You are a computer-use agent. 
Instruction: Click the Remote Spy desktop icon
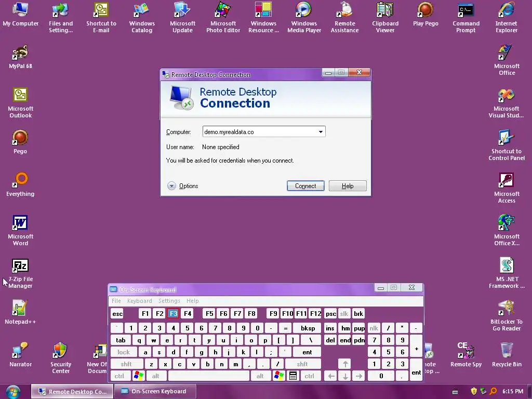(x=466, y=355)
